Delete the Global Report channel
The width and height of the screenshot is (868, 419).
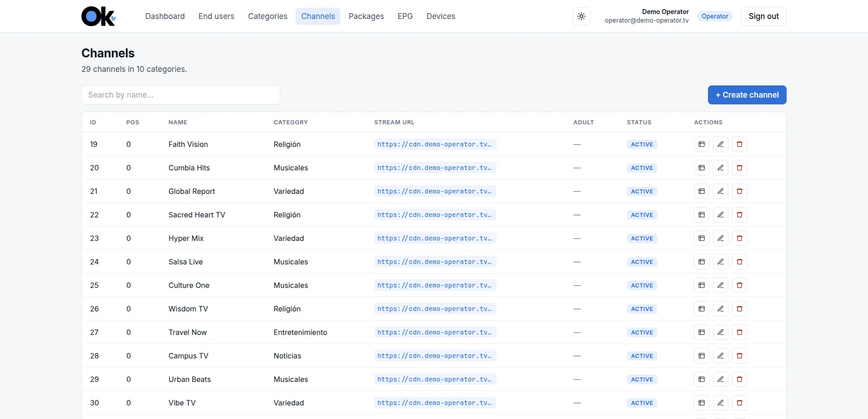(740, 191)
